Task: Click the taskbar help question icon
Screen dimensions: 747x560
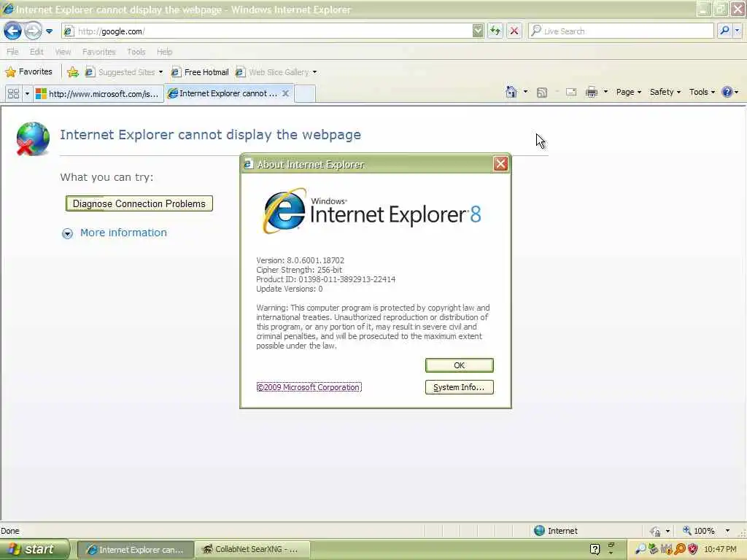Action: (595, 550)
